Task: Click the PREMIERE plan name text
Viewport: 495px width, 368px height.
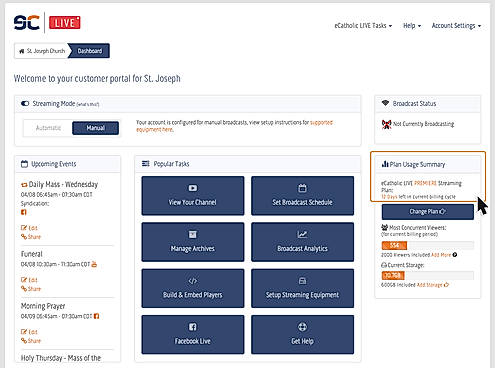Action: [425, 183]
